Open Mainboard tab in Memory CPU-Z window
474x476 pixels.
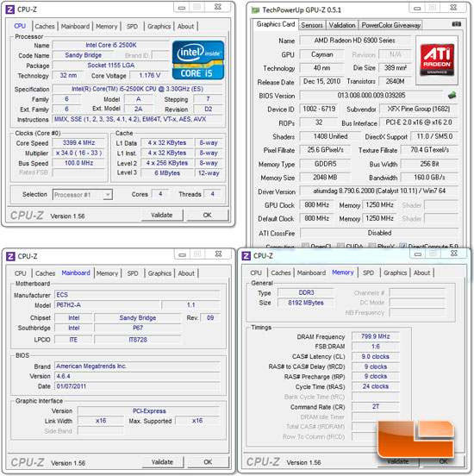[311, 272]
